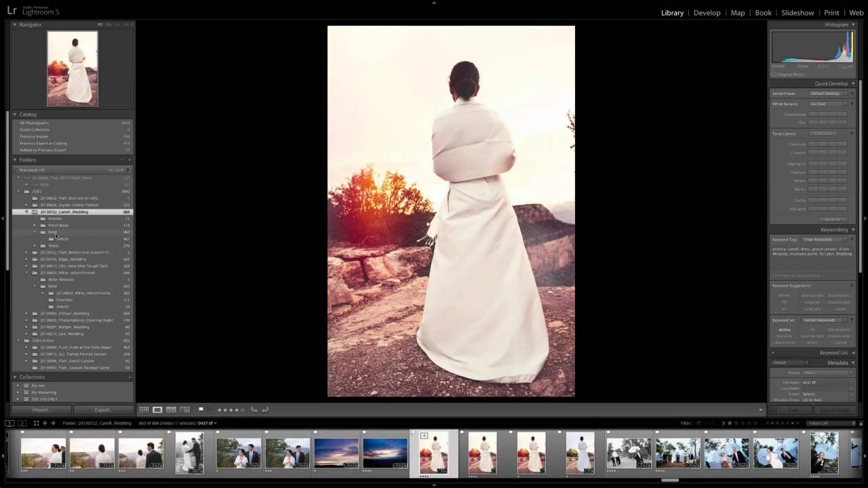868x488 pixels.
Task: Switch to Survey view in the toolbar
Action: point(184,409)
